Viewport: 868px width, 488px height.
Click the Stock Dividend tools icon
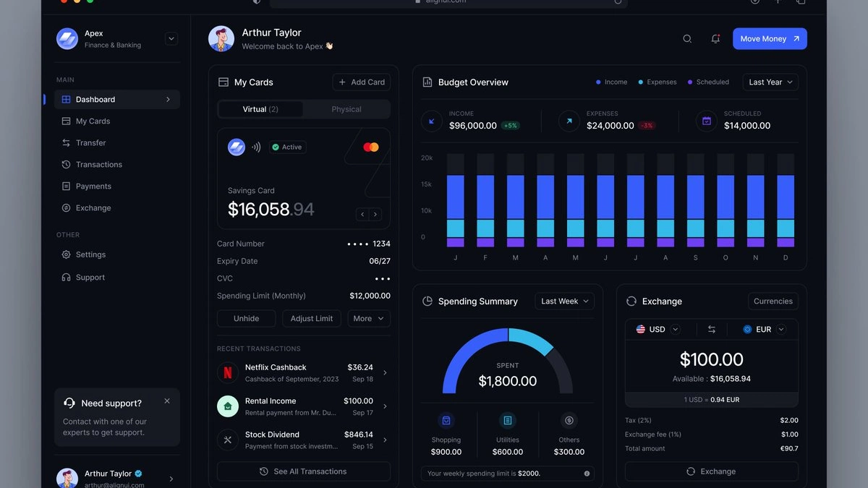pyautogui.click(x=228, y=440)
